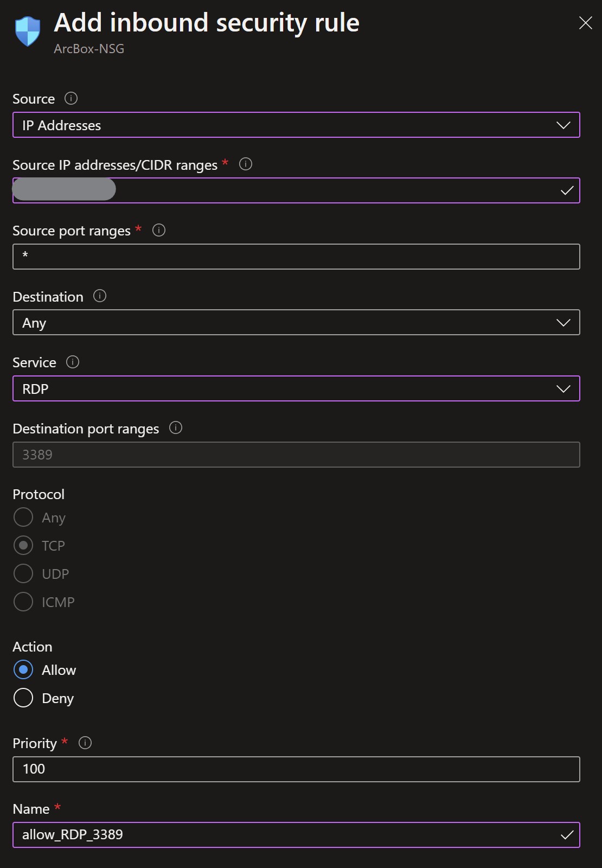
Task: Click the shield icon in the panel header
Action: tap(28, 31)
